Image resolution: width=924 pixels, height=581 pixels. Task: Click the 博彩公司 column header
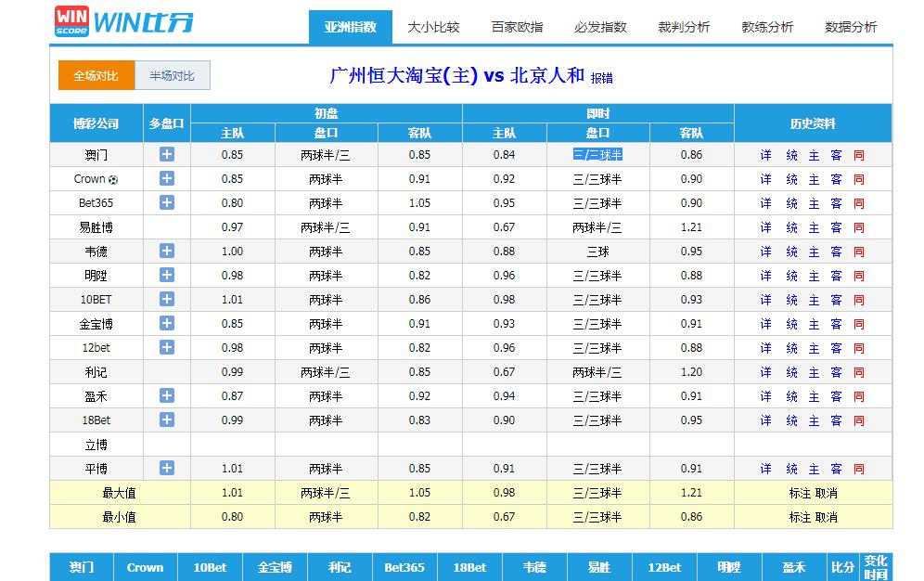[96, 123]
